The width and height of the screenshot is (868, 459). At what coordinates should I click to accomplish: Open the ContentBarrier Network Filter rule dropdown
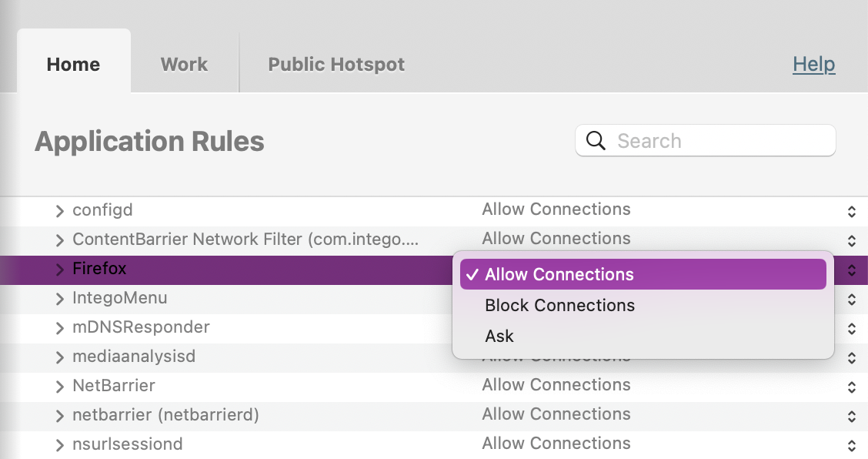(x=851, y=240)
